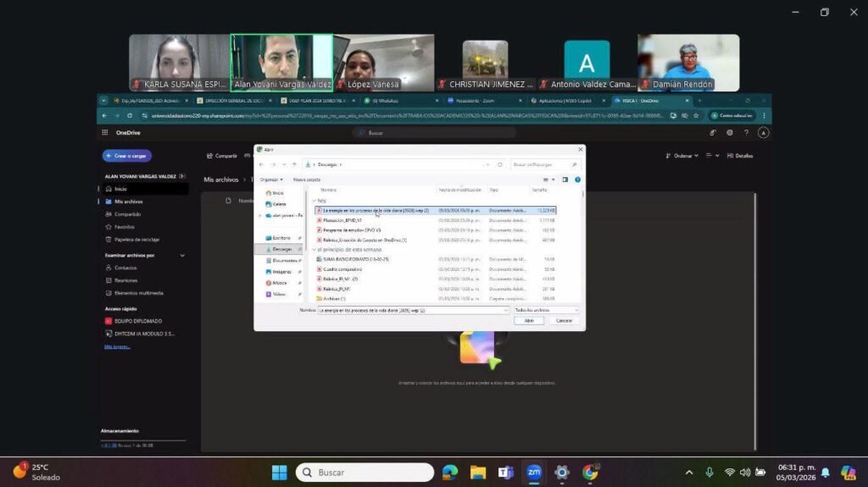Click the OneDrive settings gear icon
This screenshot has height=487, width=868.
(x=730, y=133)
